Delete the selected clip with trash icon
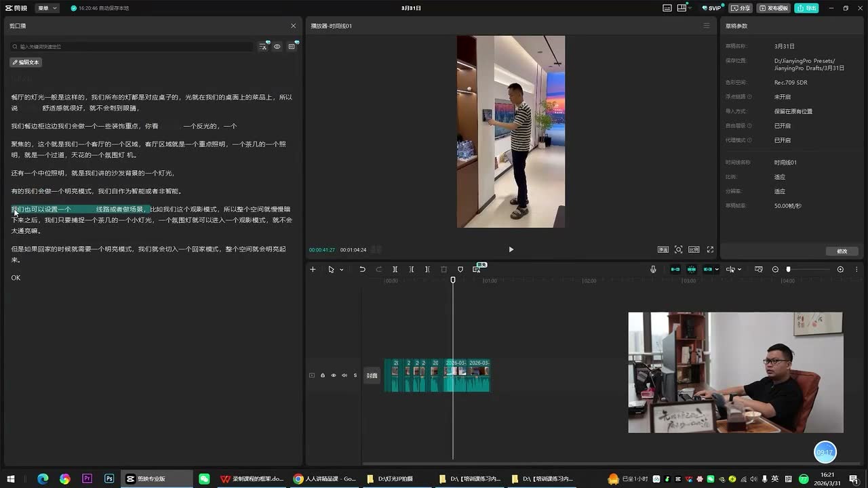 pyautogui.click(x=444, y=269)
